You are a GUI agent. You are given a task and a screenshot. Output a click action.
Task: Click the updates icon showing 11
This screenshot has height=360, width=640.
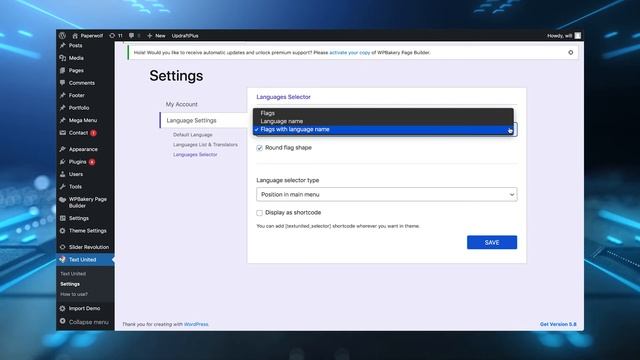112,36
